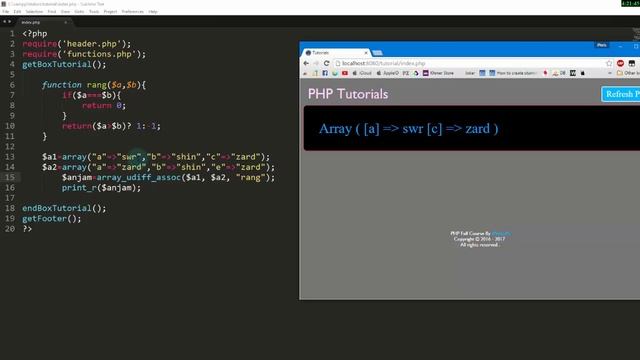The width and height of the screenshot is (640, 360).
Task: Click the $a1 array assignment line
Action: 156,157
